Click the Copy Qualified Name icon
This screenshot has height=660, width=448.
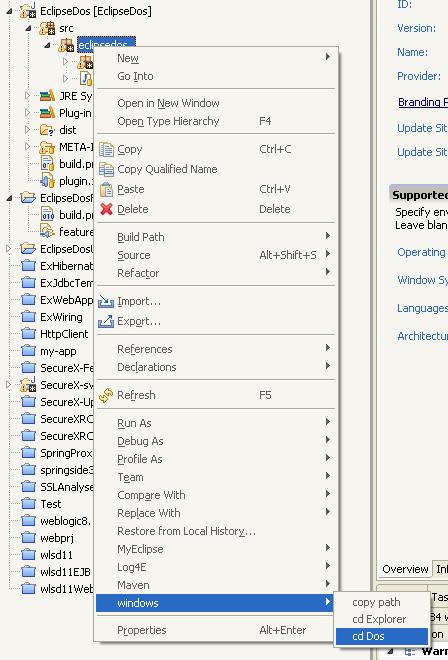point(106,169)
